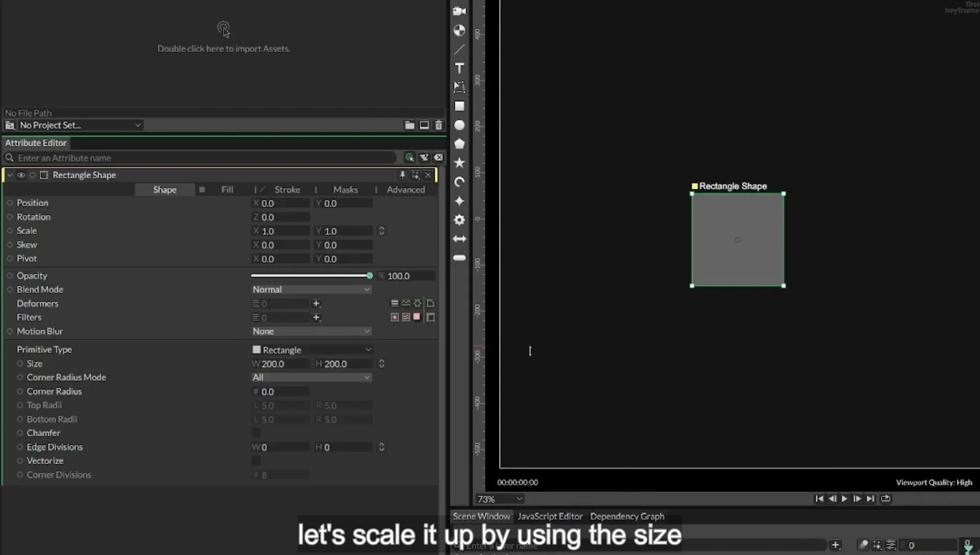Click the Size width input field
Image resolution: width=980 pixels, height=555 pixels.
281,364
